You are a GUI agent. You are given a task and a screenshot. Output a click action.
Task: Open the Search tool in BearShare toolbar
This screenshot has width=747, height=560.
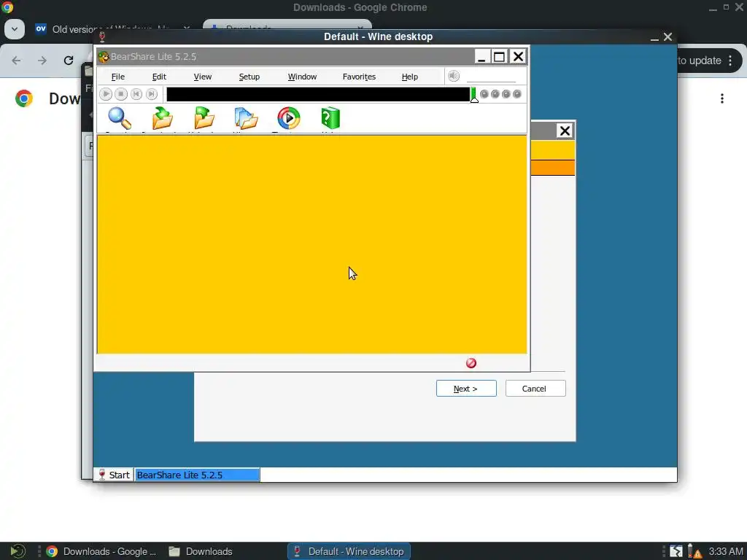(119, 118)
